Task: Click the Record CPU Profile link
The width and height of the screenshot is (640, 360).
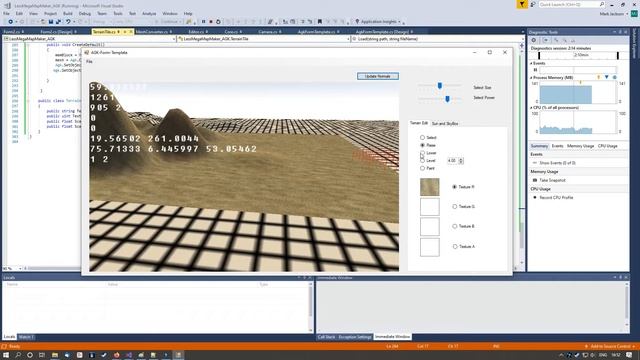Action: coord(556,197)
